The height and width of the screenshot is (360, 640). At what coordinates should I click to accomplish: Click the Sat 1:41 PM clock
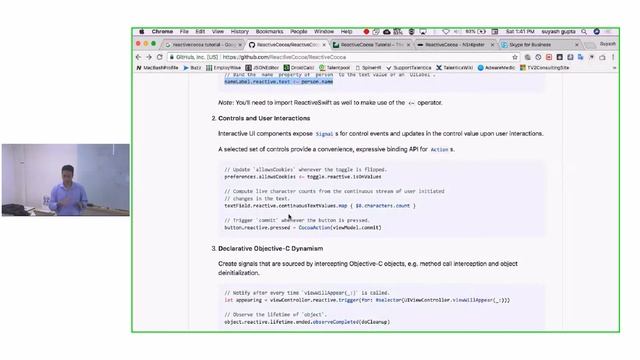(520, 31)
